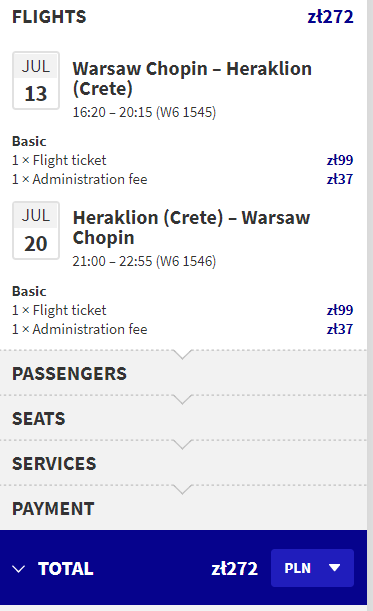Click the 16:20 – 20:15 flight time
Viewport: 373px width, 611px height.
tap(112, 112)
